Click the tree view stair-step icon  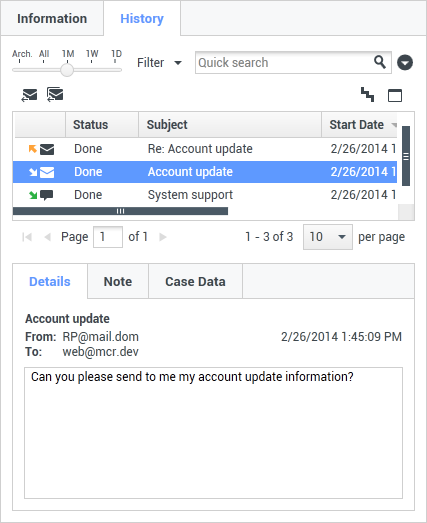pyautogui.click(x=367, y=95)
